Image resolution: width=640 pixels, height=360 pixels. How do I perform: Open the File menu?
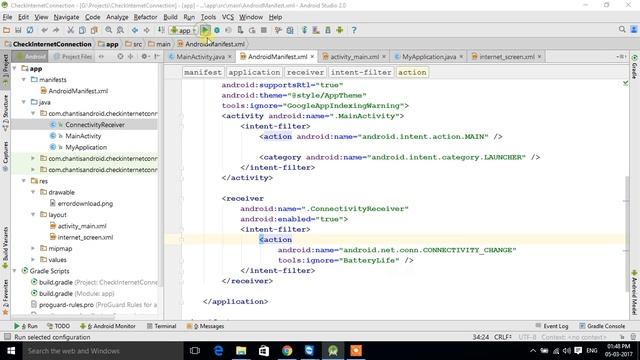7,17
